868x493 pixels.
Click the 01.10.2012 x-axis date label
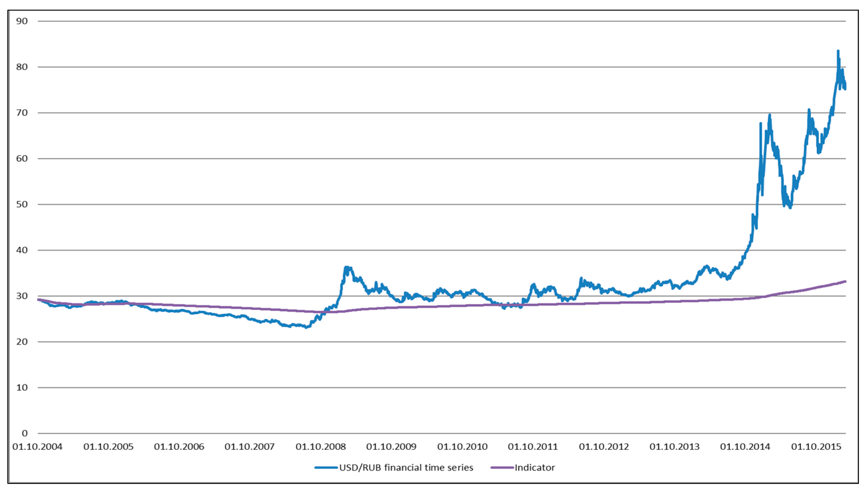[x=604, y=447]
